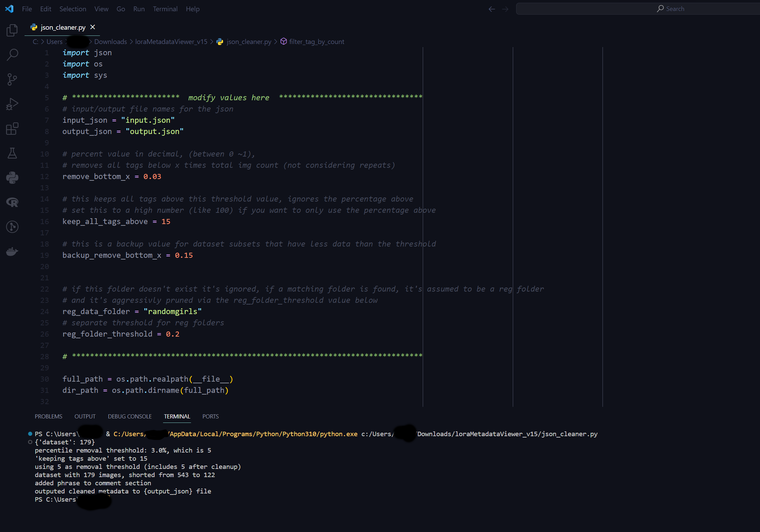Open the Search view in activity bar
760x532 pixels.
(12, 55)
